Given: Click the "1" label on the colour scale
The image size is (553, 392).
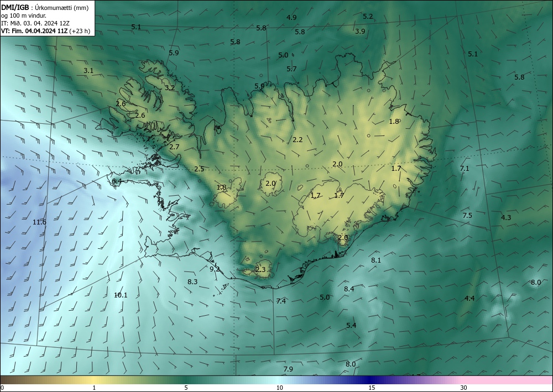Looking at the screenshot, I should [94, 388].
